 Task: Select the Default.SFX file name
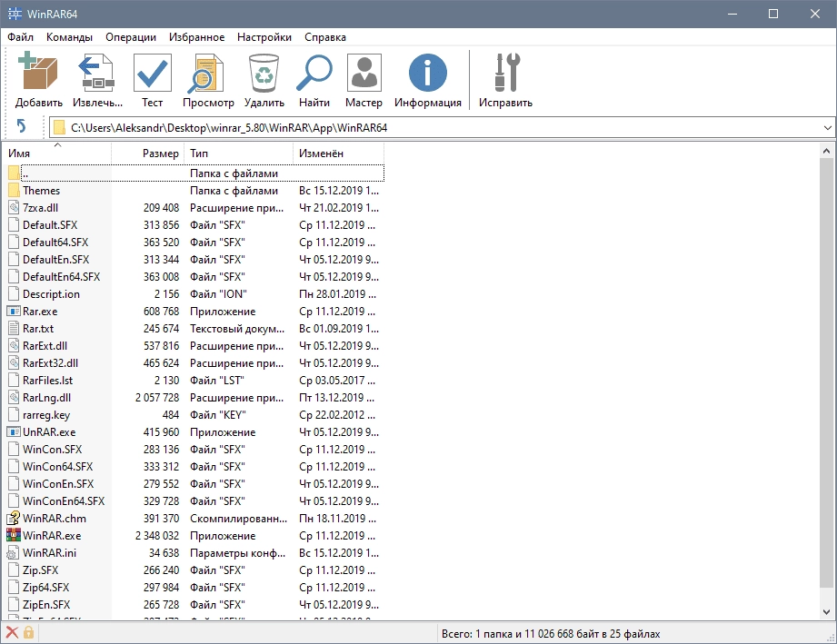50,224
